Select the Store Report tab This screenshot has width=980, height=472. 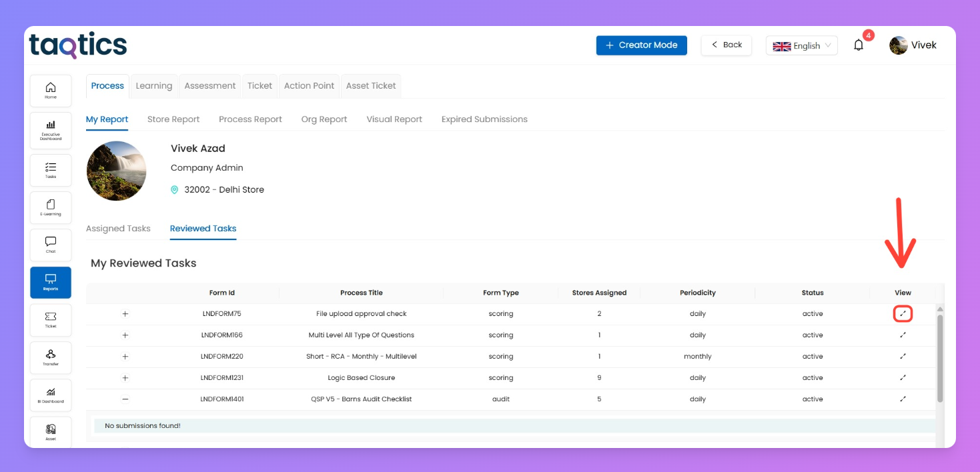pos(173,119)
